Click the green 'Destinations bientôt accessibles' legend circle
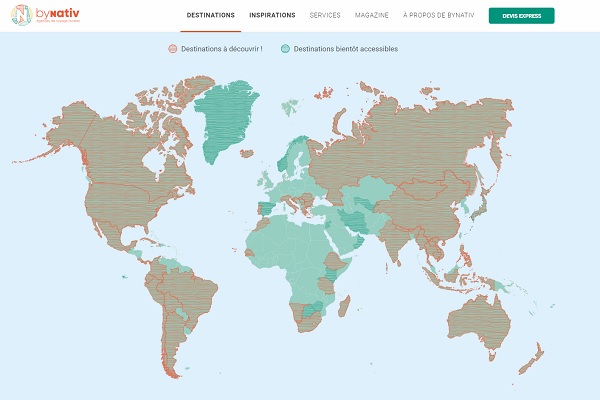 286,48
